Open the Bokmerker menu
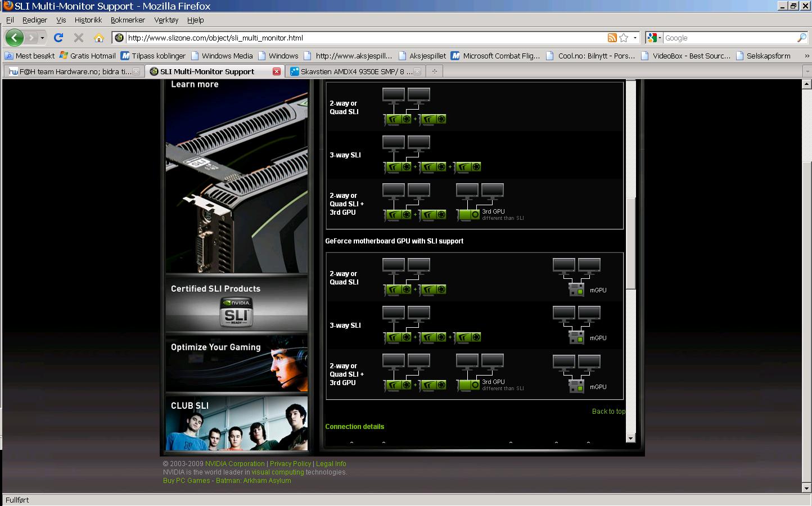This screenshot has height=506, width=812. click(x=128, y=20)
